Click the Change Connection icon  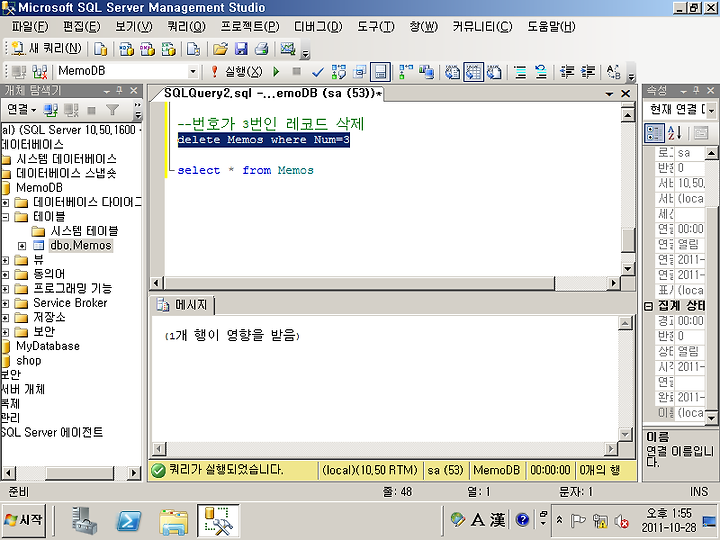tap(40, 72)
